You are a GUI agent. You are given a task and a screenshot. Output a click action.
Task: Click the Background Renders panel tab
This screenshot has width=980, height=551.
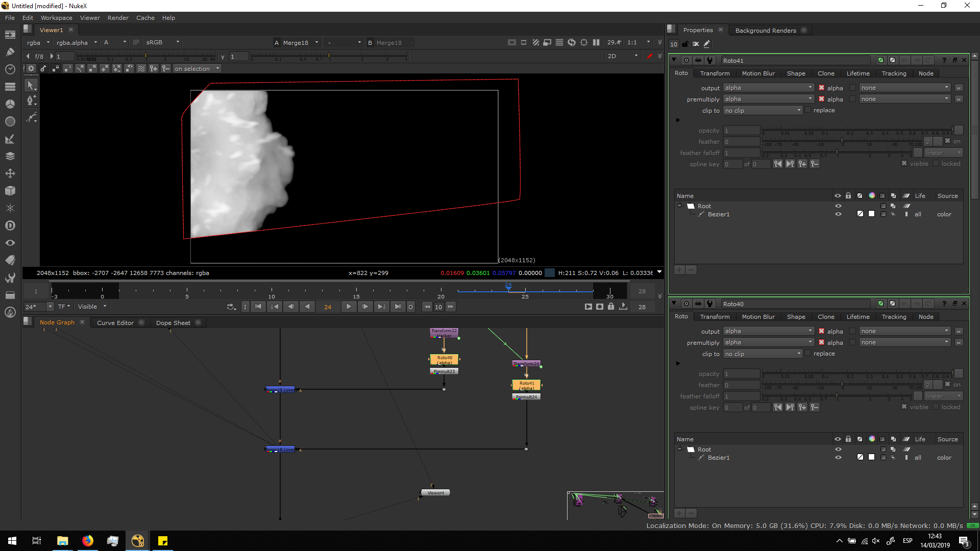[x=765, y=31]
